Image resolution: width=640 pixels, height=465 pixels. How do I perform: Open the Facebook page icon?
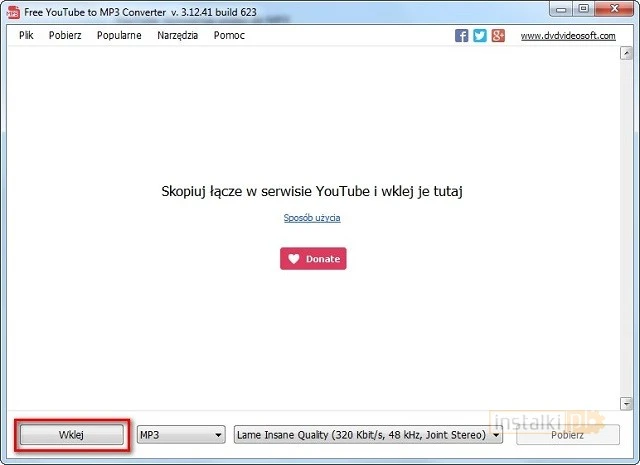462,36
